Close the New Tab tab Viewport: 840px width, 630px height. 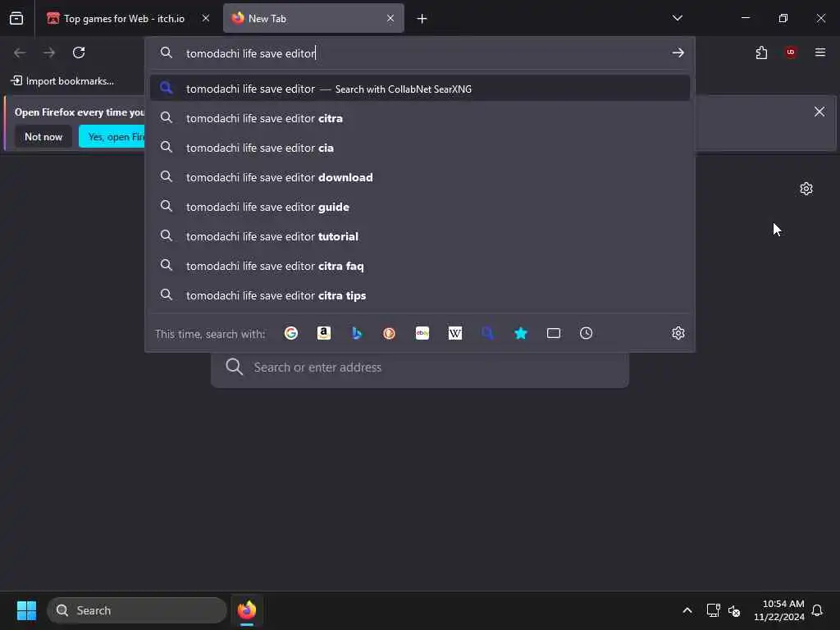(390, 18)
